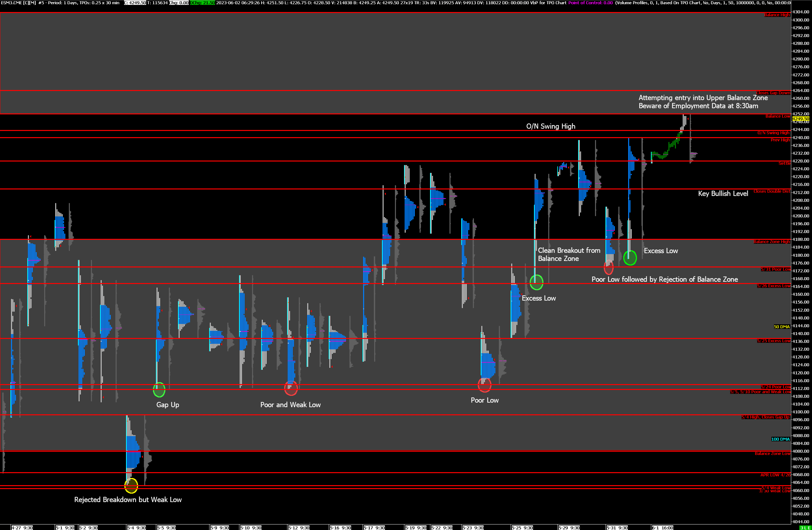Click 'Attempting entry into Upper Balance Zone' note
The image size is (812, 530).
[703, 98]
